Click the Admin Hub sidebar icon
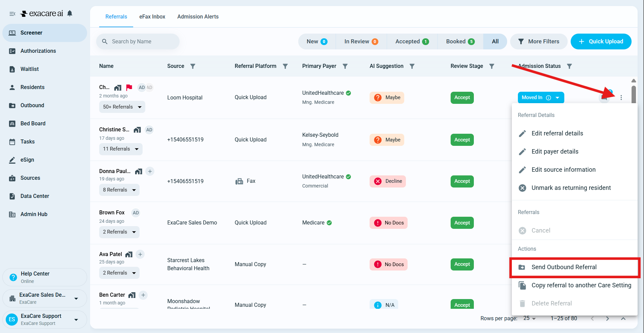This screenshot has height=333, width=644. [x=12, y=214]
